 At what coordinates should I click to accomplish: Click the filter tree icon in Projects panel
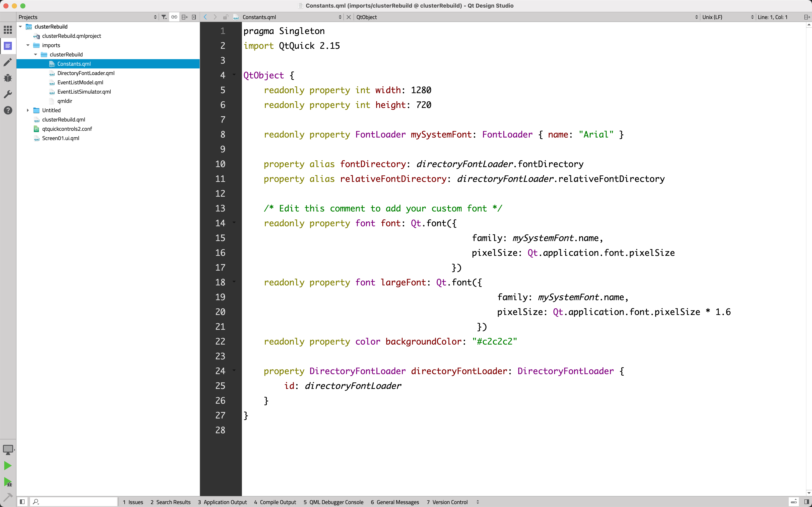coord(164,17)
